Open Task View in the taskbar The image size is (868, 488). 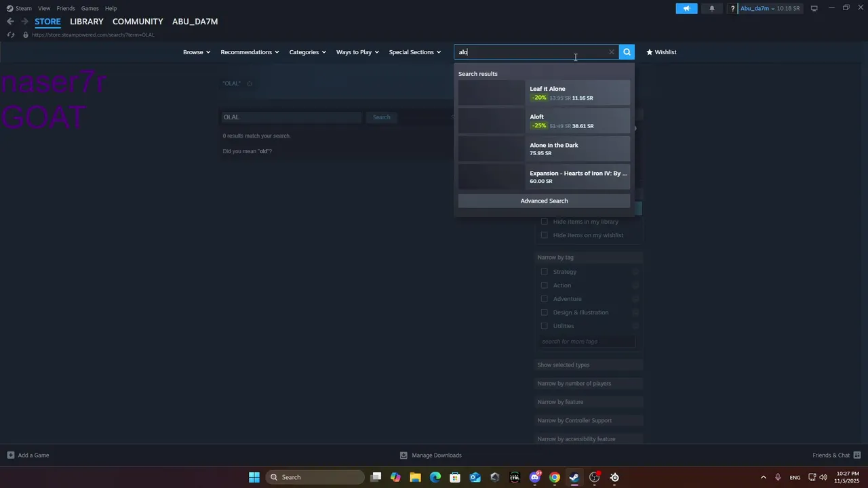(x=376, y=477)
